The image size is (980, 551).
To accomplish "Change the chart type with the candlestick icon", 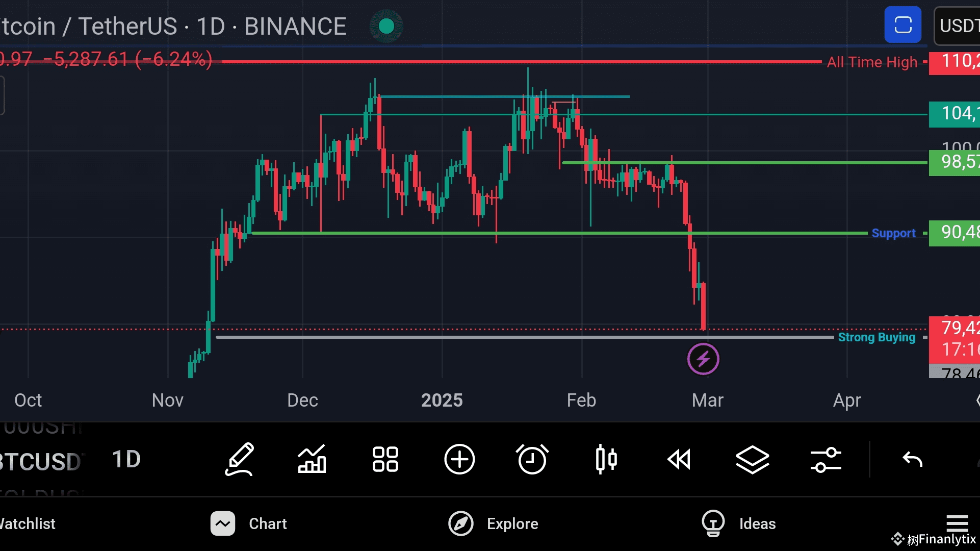I will pyautogui.click(x=606, y=459).
